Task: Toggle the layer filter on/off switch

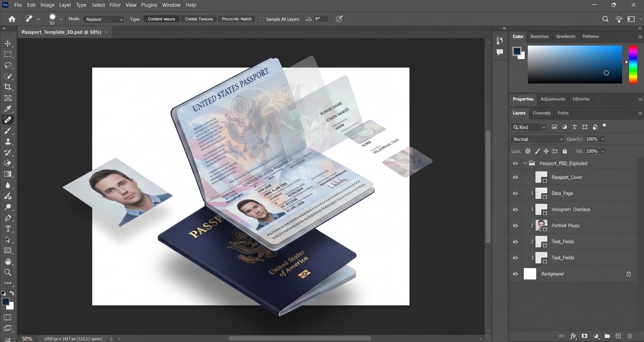Action: click(x=604, y=127)
